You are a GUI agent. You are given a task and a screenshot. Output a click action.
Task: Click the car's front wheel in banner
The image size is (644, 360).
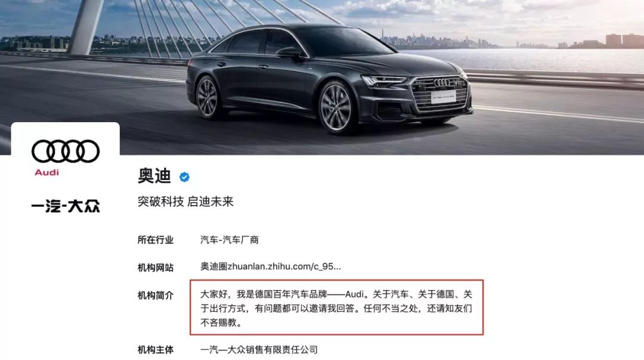336,107
